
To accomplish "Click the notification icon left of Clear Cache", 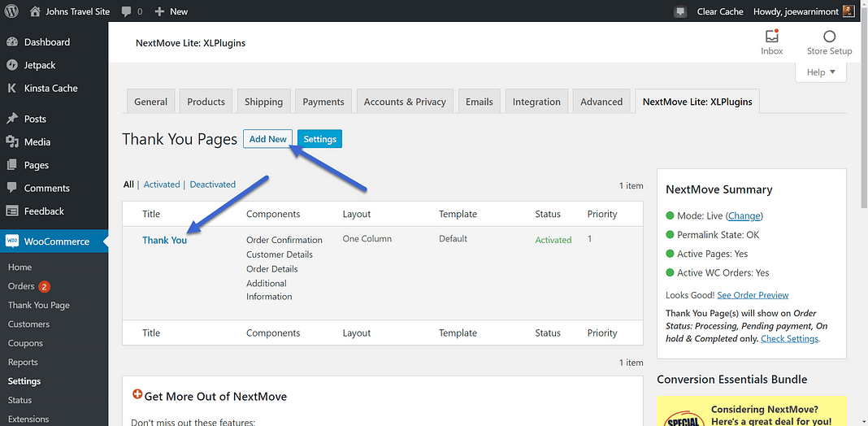I will (681, 11).
